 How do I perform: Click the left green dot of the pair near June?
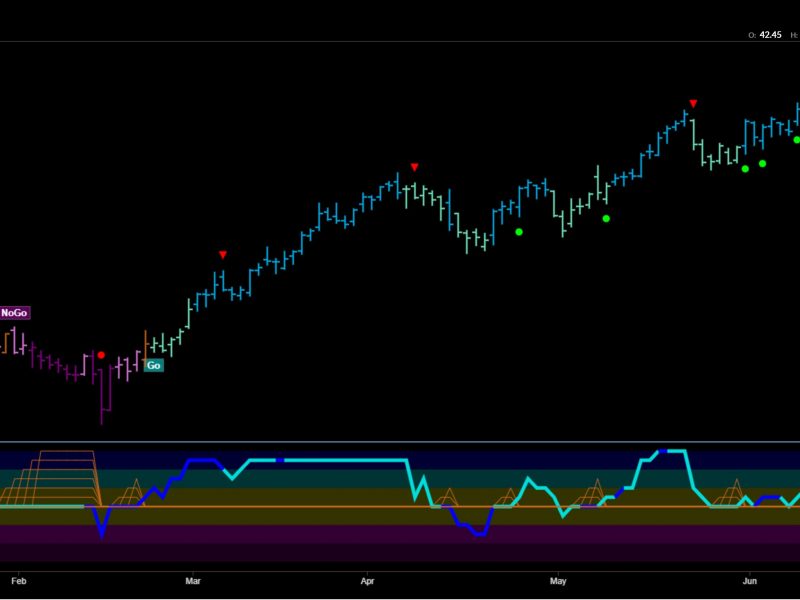[745, 169]
